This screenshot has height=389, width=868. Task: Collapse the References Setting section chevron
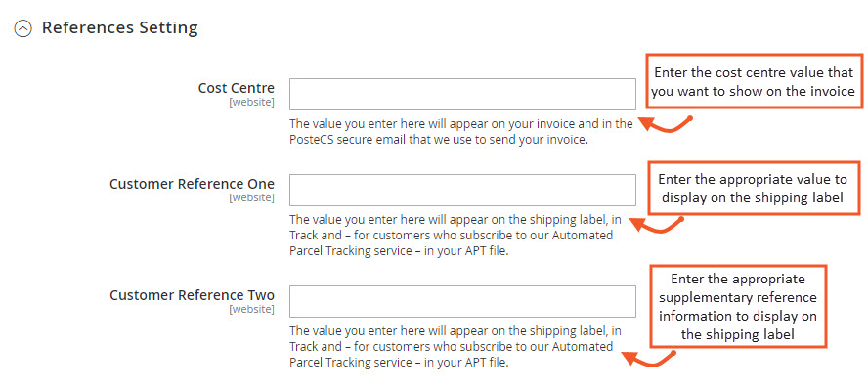22,28
